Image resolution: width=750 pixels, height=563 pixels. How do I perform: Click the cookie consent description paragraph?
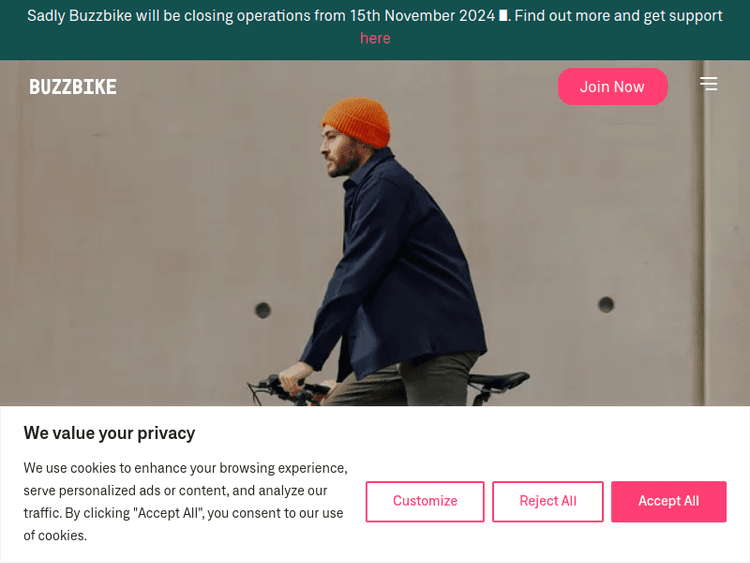185,501
